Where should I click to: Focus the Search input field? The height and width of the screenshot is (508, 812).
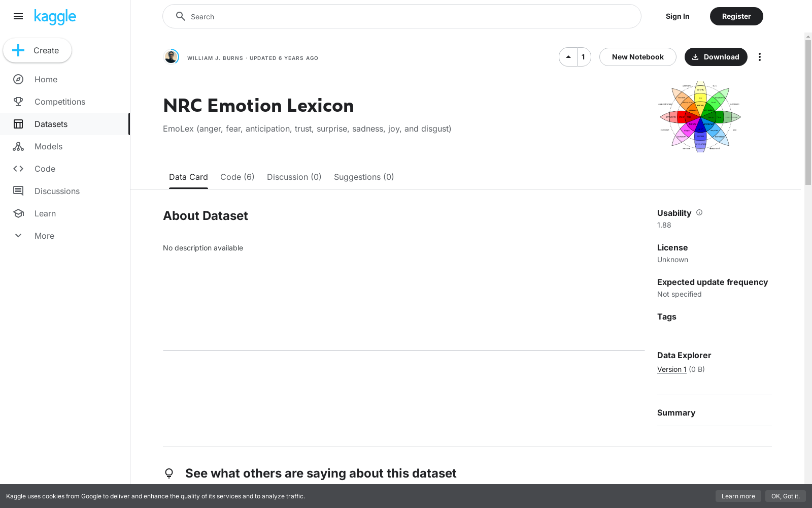(402, 16)
